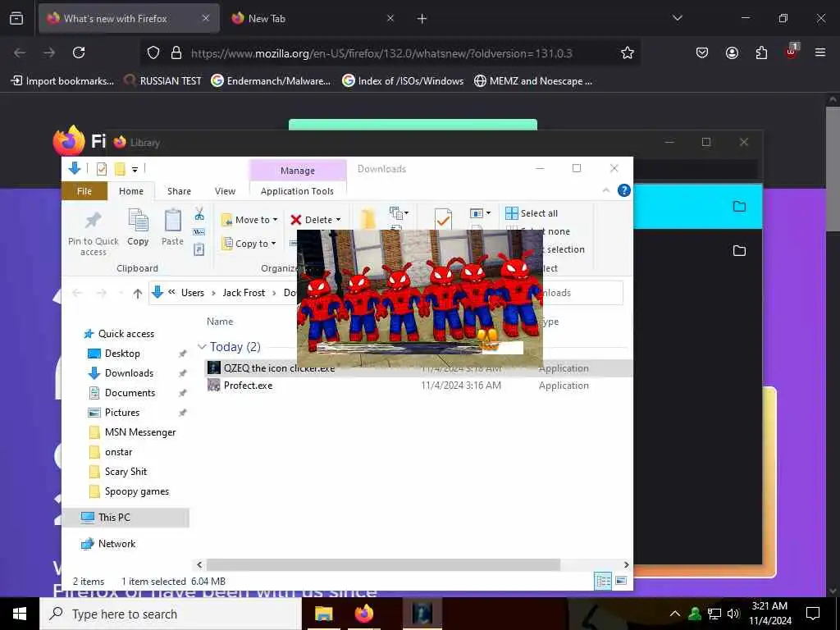Image resolution: width=840 pixels, height=630 pixels.
Task: Click the Cut scissors icon in the ribbon
Action: point(199,214)
